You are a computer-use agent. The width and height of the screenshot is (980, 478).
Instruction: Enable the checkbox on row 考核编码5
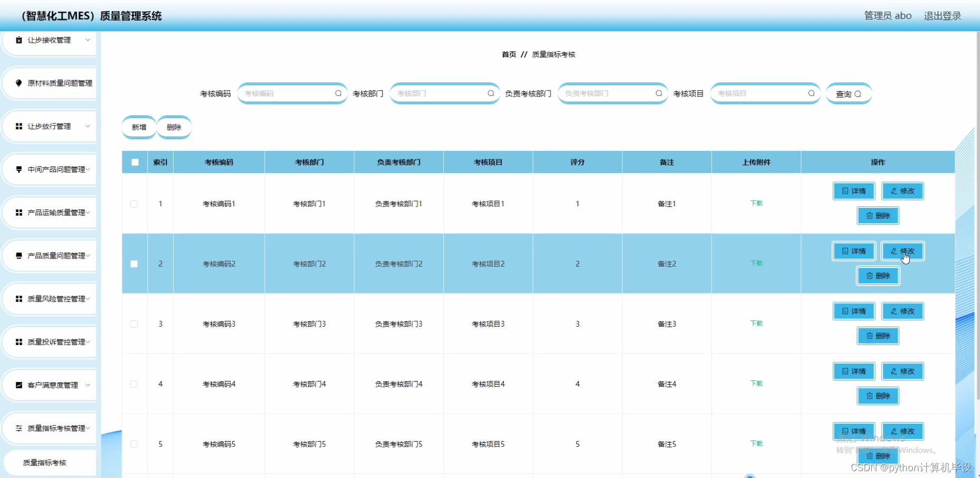(x=135, y=444)
